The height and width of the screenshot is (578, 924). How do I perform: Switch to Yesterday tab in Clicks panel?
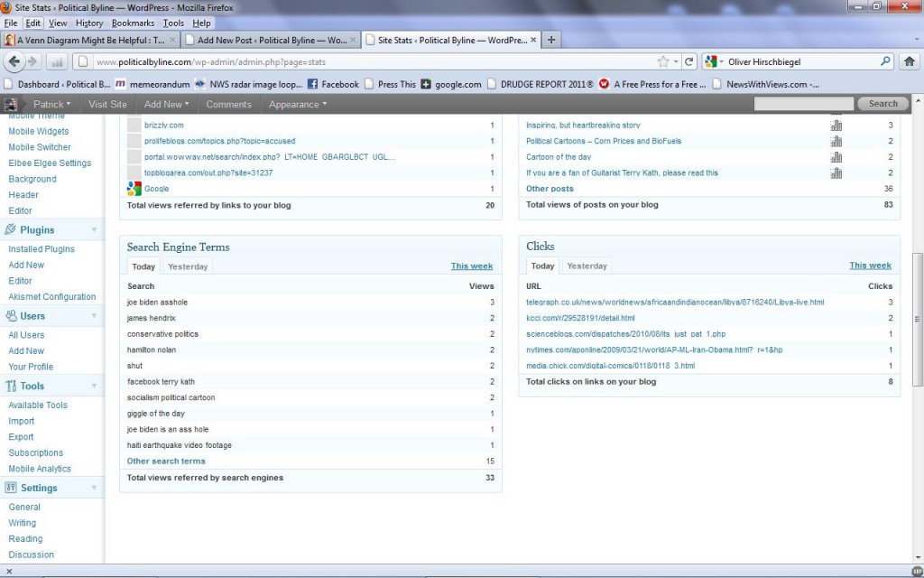pos(587,266)
